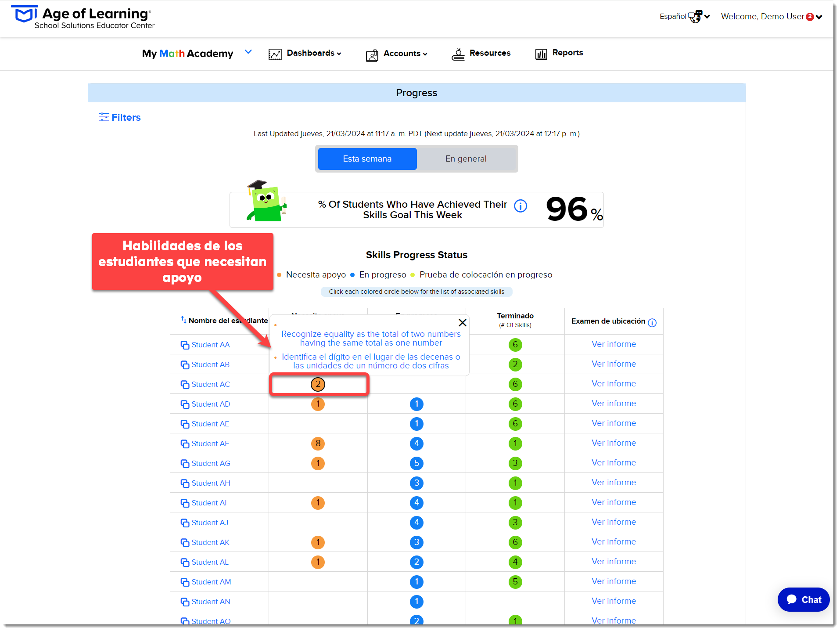The image size is (840, 631).
Task: Click Recognize equality skill link in popup
Action: click(371, 339)
